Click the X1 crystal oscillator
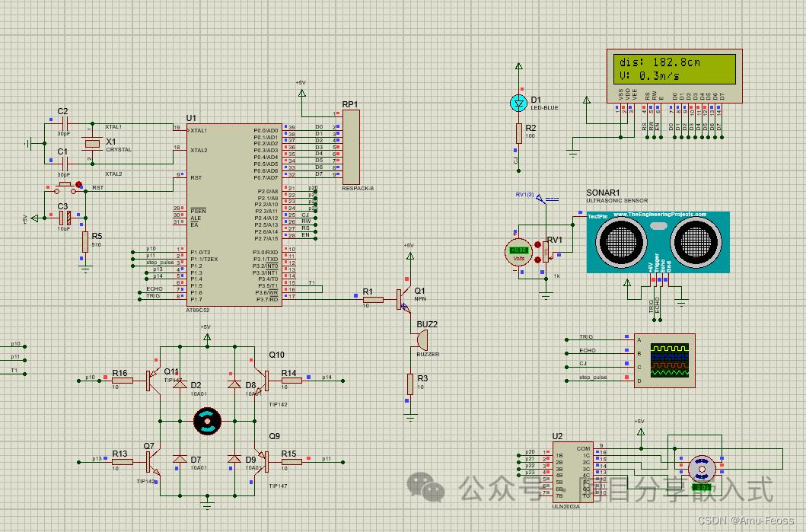 coord(93,144)
